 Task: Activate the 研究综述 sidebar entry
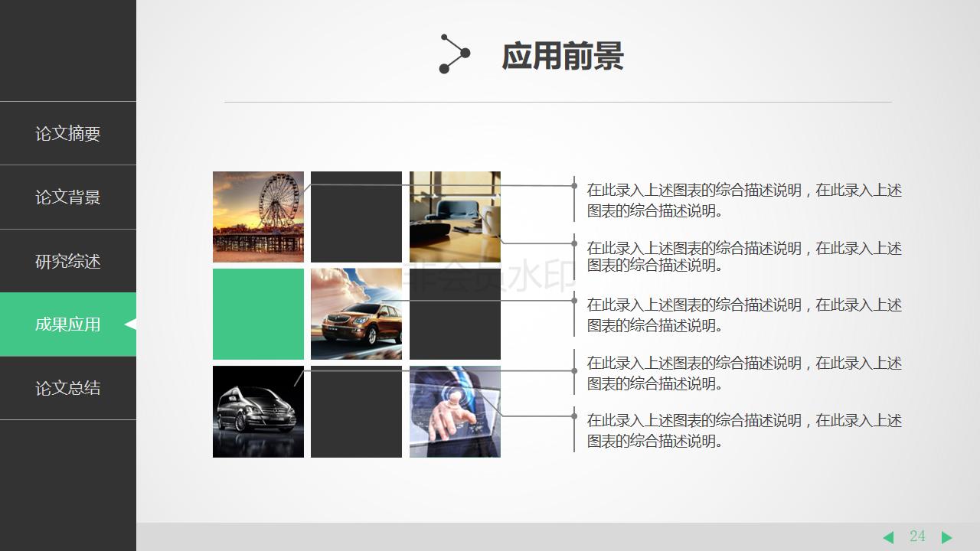[67, 261]
